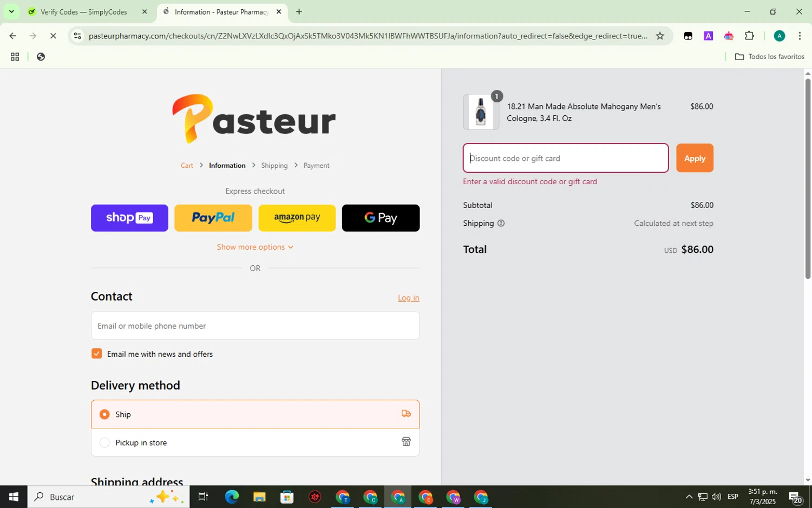Click the Shipping help question icon

(x=501, y=223)
